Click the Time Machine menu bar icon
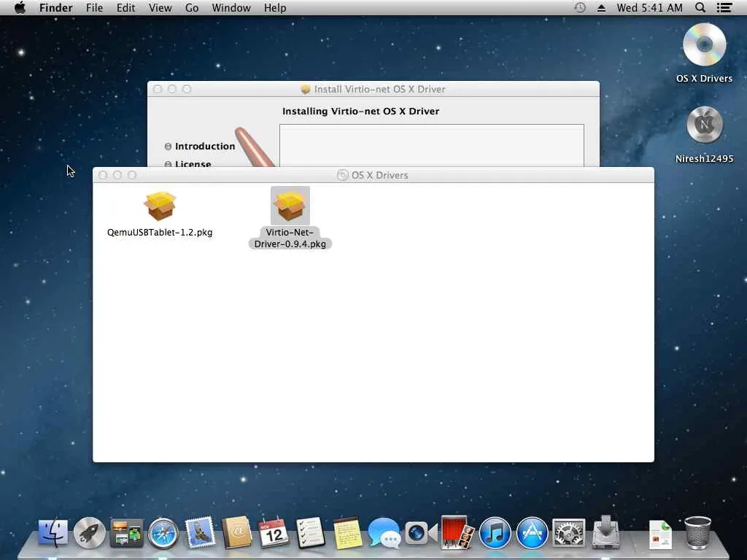The width and height of the screenshot is (747, 560). (x=580, y=7)
